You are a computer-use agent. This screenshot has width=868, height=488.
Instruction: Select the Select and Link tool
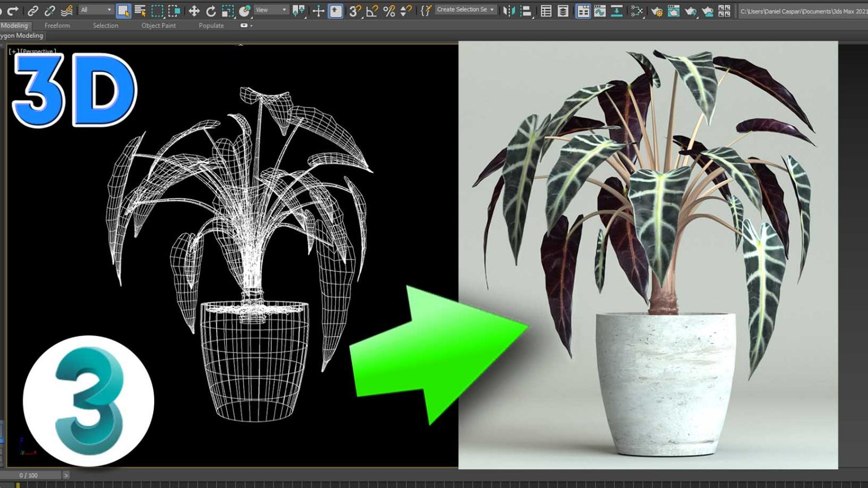[33, 10]
